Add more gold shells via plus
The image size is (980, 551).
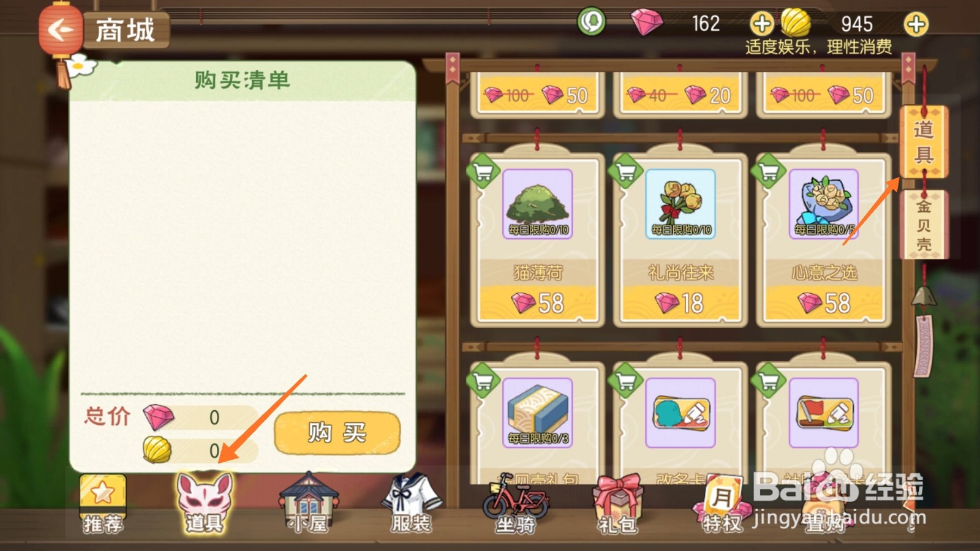(916, 24)
